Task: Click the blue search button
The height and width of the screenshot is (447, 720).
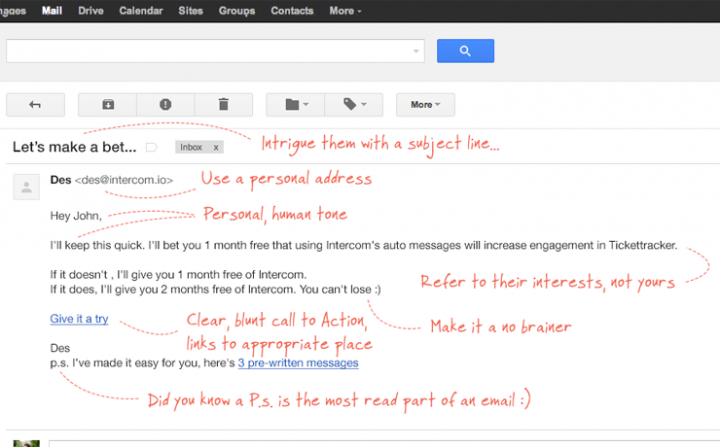Action: (x=465, y=51)
